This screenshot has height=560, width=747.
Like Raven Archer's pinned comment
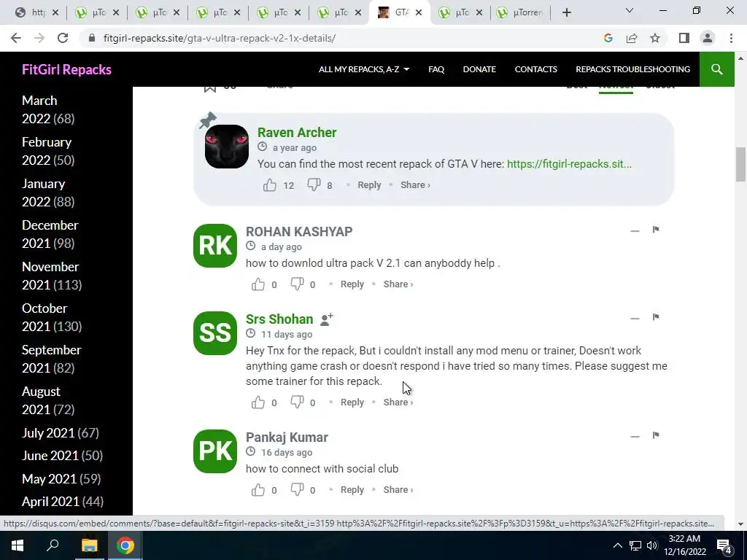pos(270,185)
